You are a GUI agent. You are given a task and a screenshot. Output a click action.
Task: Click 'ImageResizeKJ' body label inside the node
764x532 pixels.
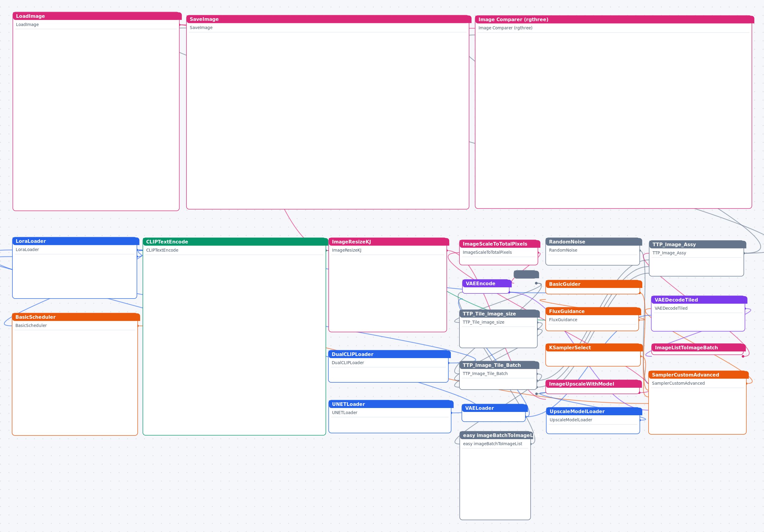click(346, 250)
